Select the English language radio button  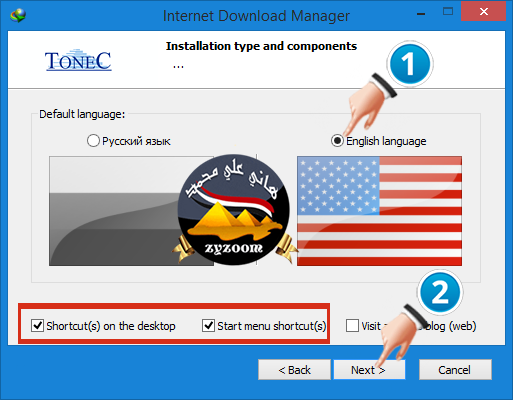pyautogui.click(x=337, y=141)
